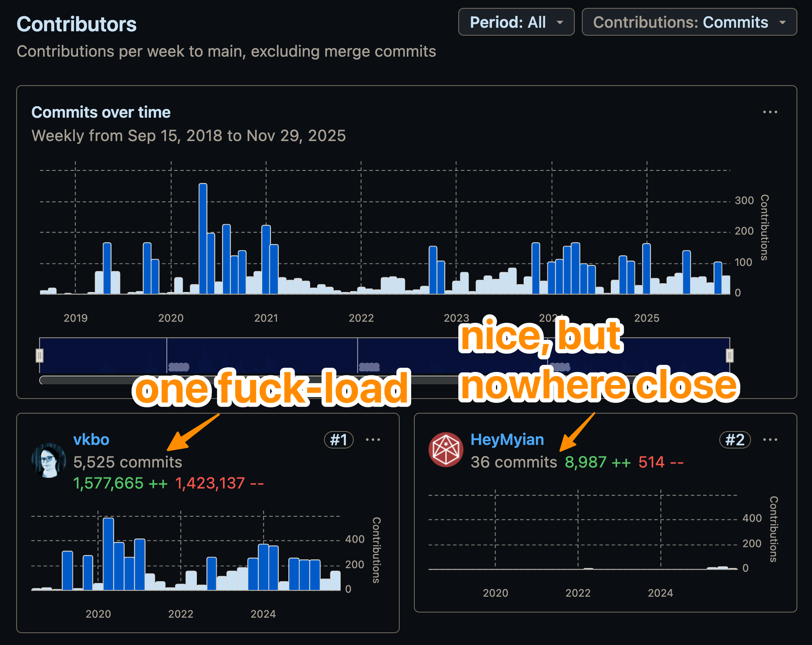Click the caret arrow beside Period: All

[x=560, y=23]
